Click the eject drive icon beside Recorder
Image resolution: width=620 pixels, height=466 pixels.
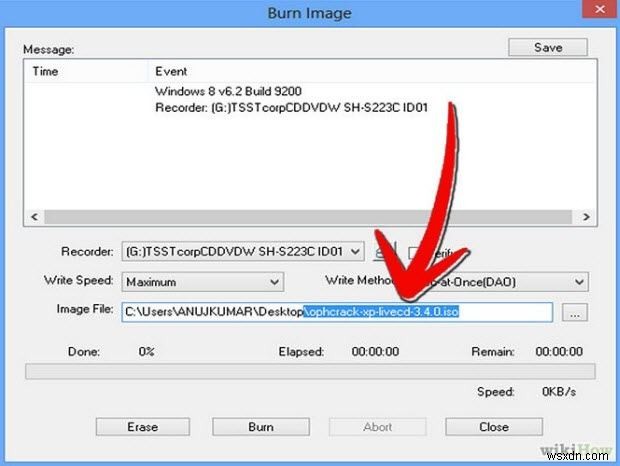point(384,252)
